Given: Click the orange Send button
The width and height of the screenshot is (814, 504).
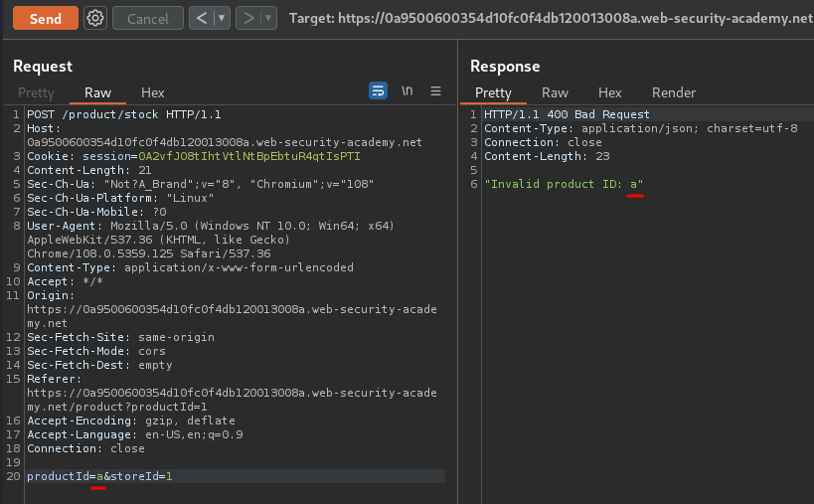Looking at the screenshot, I should [x=46, y=19].
